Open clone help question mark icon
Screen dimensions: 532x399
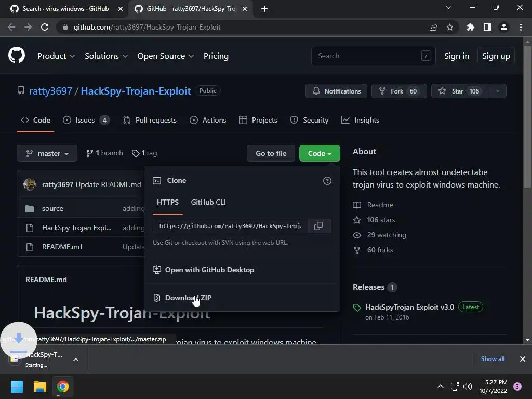pyautogui.click(x=327, y=181)
